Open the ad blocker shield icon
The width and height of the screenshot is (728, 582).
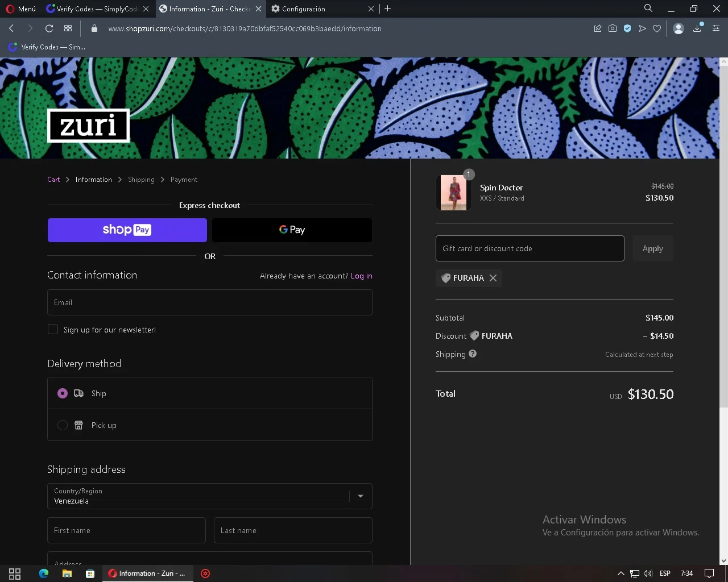point(627,28)
